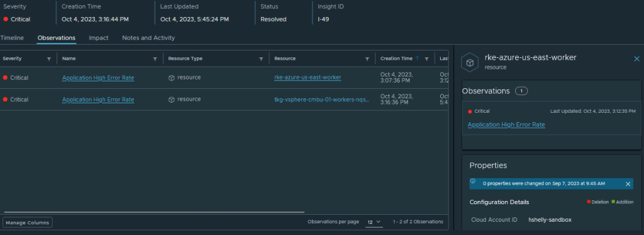The height and width of the screenshot is (235, 644).
Task: Click the table horizontal scrollbar
Action: (x=152, y=212)
